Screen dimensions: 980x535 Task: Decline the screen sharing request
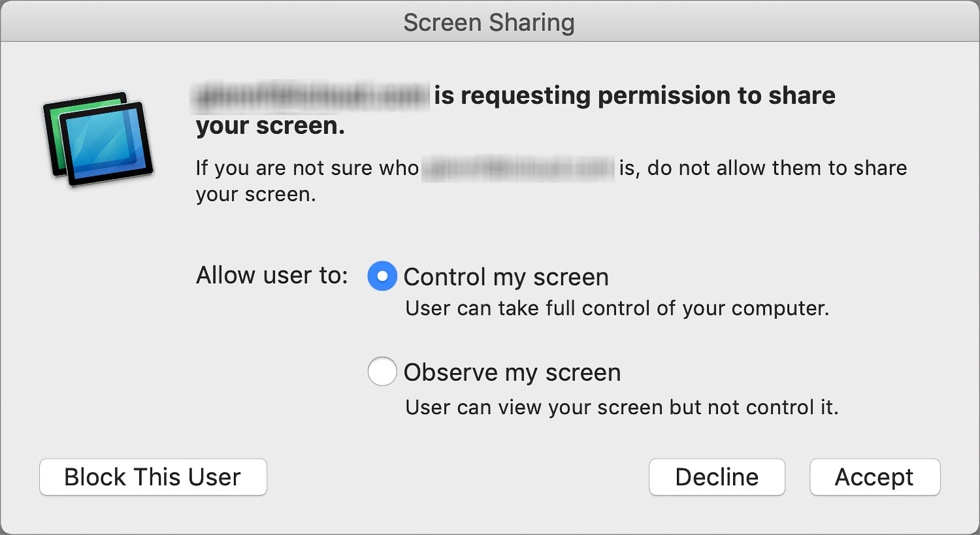pos(717,477)
